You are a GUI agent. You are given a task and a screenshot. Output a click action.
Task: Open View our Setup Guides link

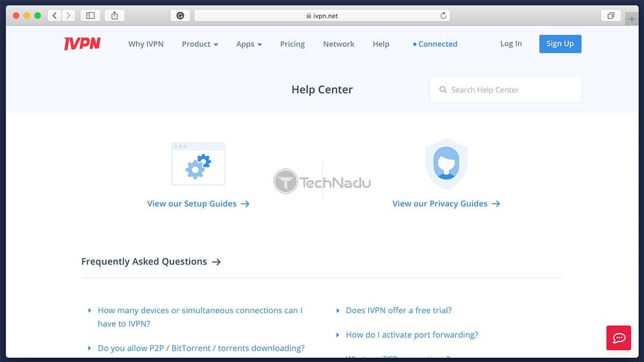point(199,204)
